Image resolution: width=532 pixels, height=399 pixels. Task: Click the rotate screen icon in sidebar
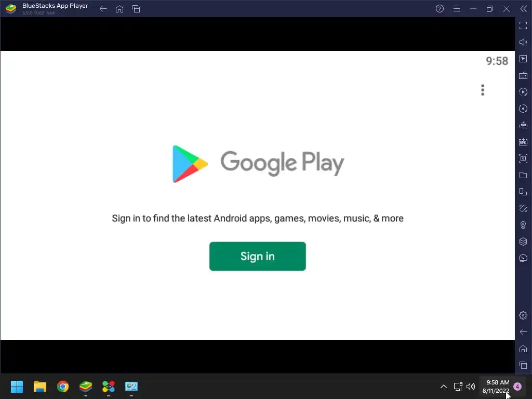[523, 208]
